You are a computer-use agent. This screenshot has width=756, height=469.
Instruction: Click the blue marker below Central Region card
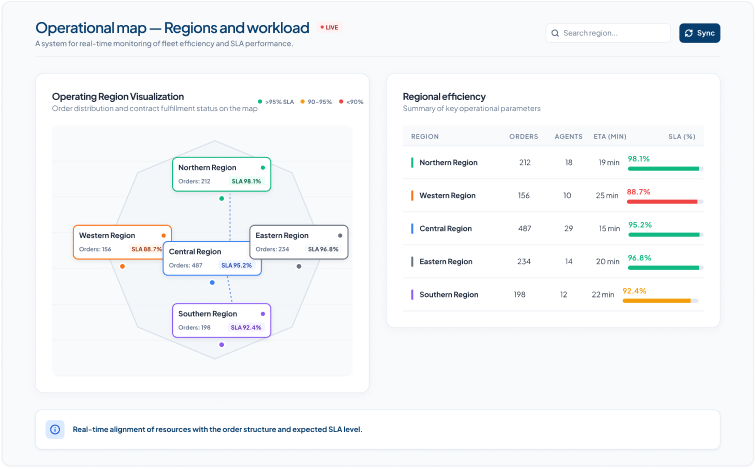tap(212, 282)
